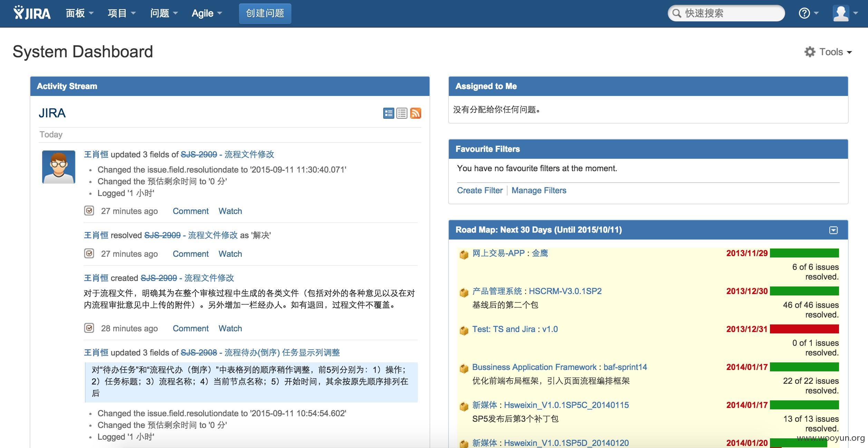
Task: Click package icon next to Bussiness Application Framework
Action: (464, 369)
